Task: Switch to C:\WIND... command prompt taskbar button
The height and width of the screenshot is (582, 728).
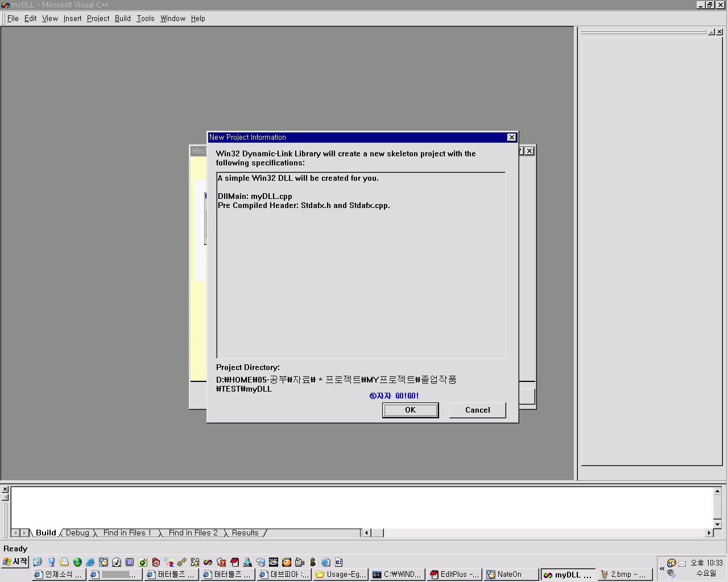Action: click(x=397, y=575)
